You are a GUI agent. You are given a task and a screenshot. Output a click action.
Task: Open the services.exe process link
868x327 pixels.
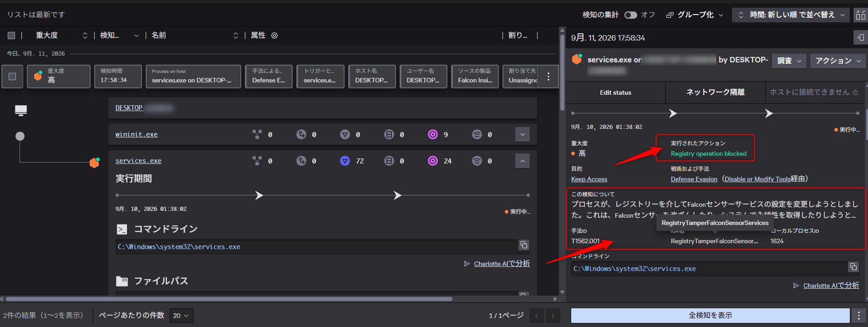pos(138,161)
